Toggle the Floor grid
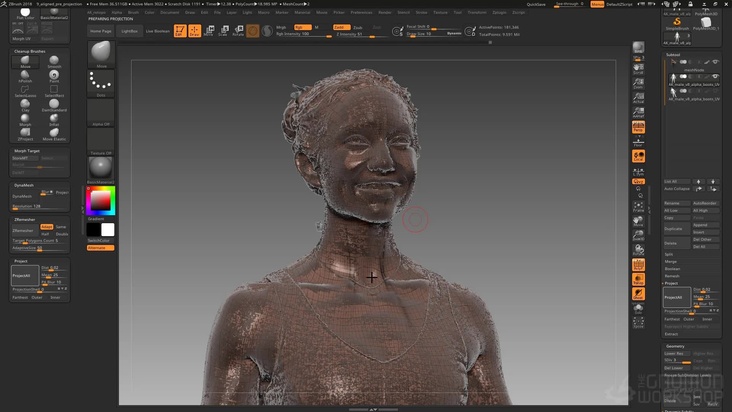The image size is (732, 412). (638, 141)
